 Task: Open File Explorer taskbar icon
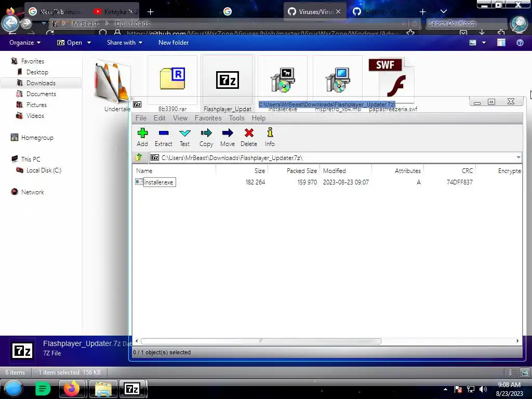point(103,389)
